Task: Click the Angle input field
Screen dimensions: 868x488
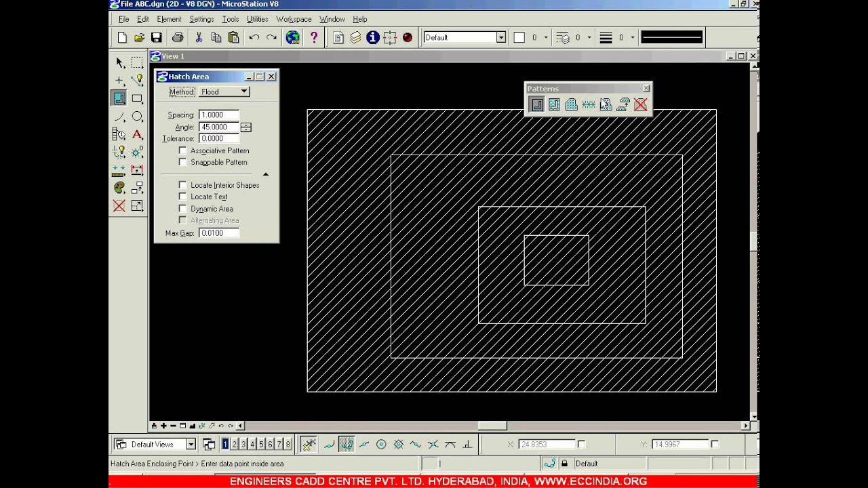Action: pos(219,127)
